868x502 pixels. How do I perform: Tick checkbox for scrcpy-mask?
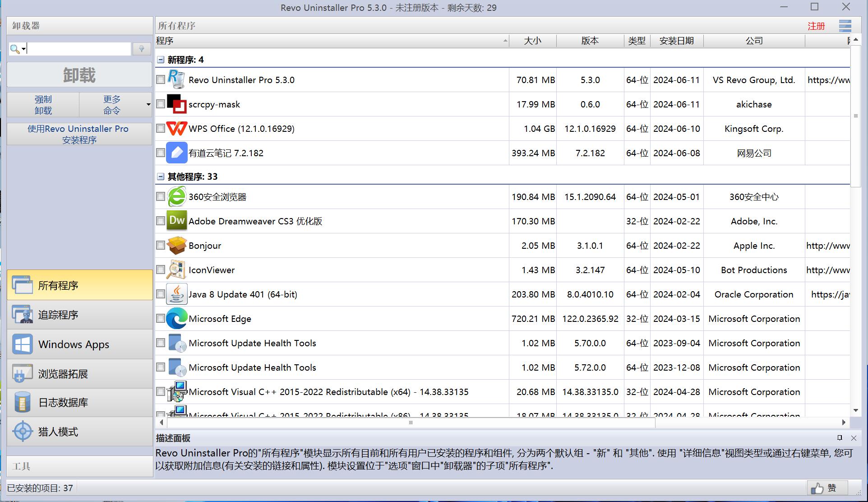[x=160, y=104]
